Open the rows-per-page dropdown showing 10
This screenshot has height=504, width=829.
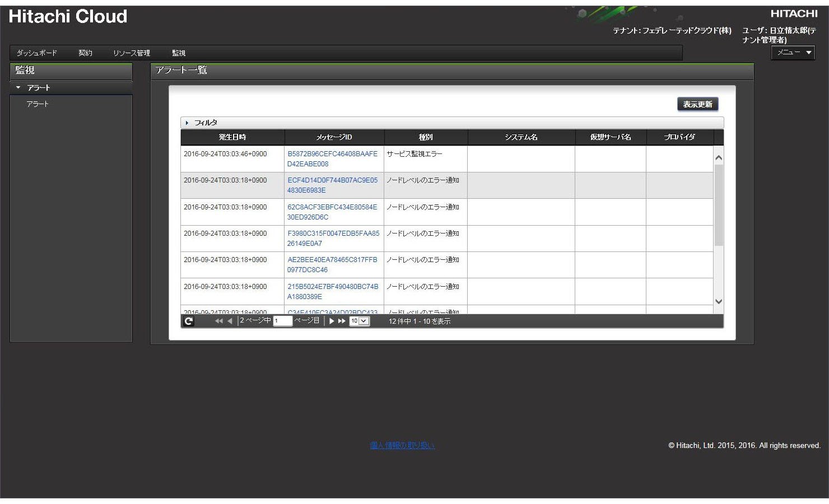coord(359,321)
